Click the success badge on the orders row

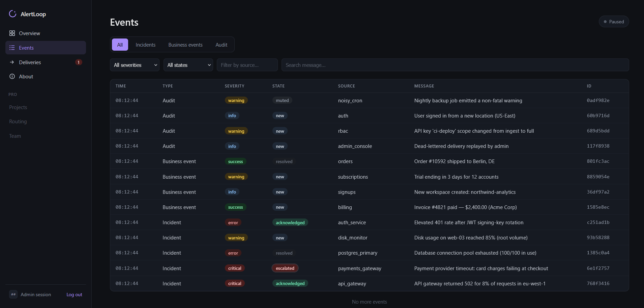pos(235,161)
